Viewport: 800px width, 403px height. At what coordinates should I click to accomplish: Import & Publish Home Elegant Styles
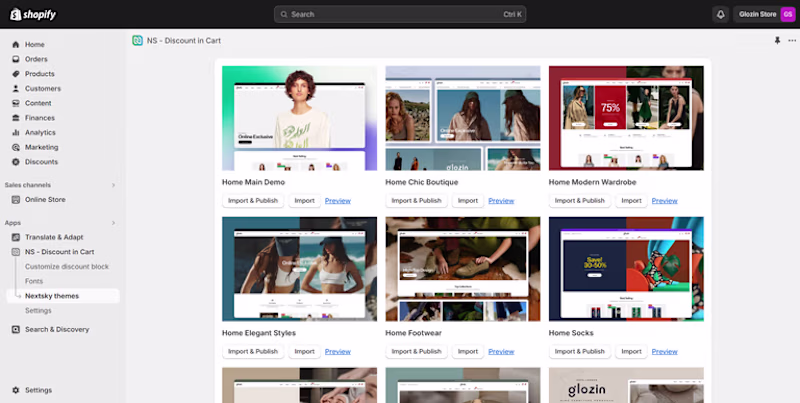click(x=253, y=351)
